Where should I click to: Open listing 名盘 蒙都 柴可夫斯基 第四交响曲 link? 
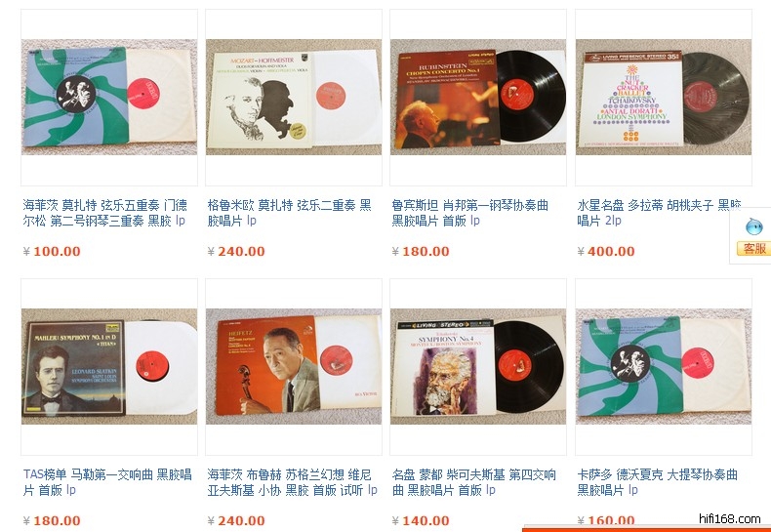tap(474, 482)
